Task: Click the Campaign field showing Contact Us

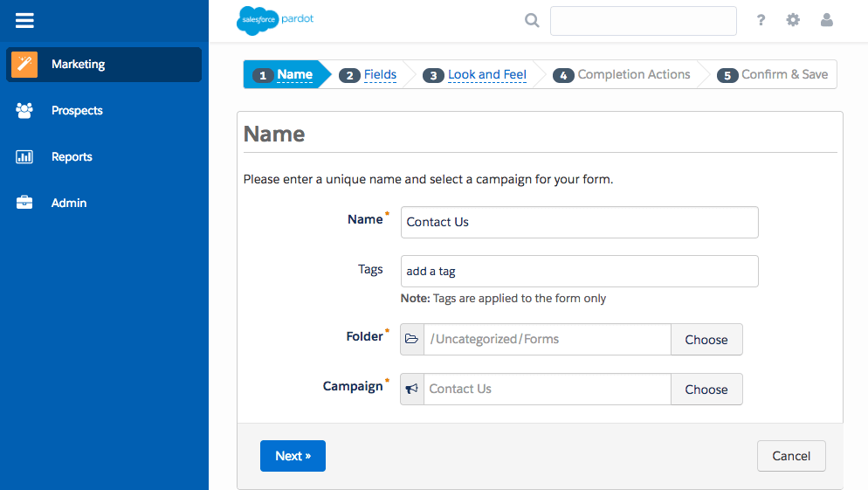Action: (548, 390)
